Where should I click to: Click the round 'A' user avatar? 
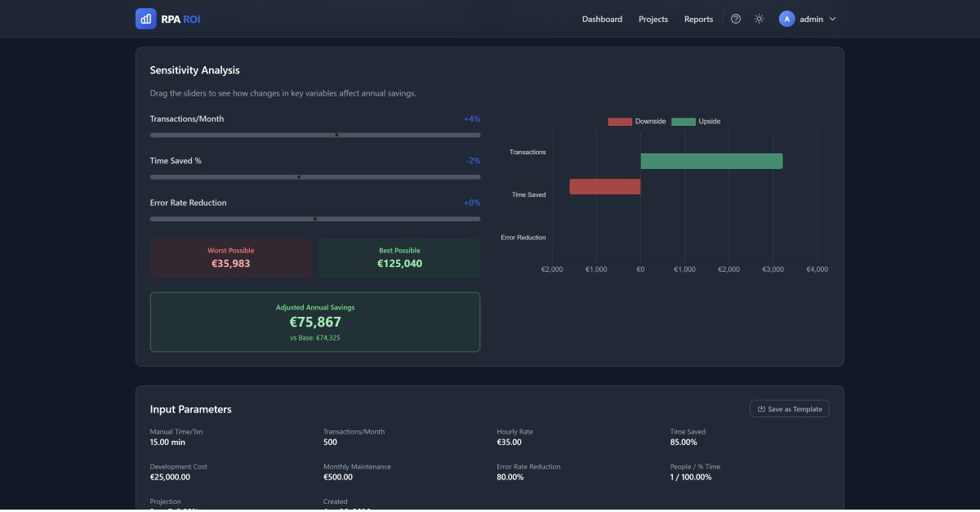click(786, 19)
